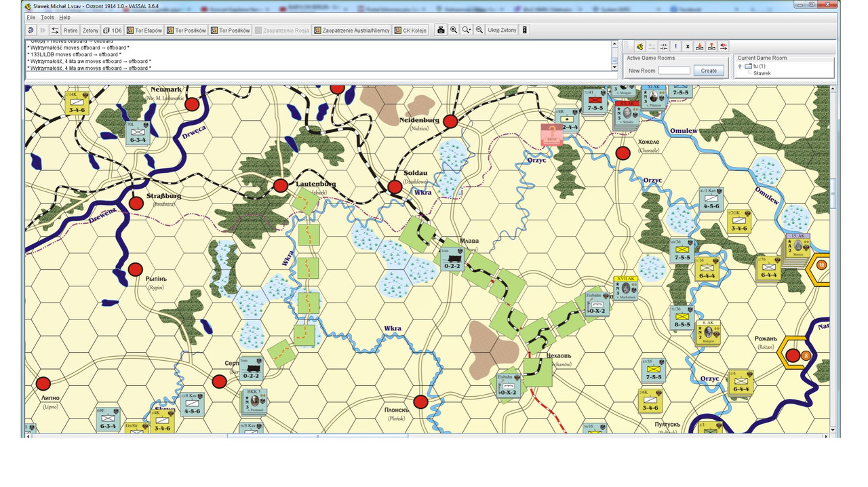The image size is (868, 487).
Task: Click the map horizontal scrollbar
Action: [x=429, y=436]
